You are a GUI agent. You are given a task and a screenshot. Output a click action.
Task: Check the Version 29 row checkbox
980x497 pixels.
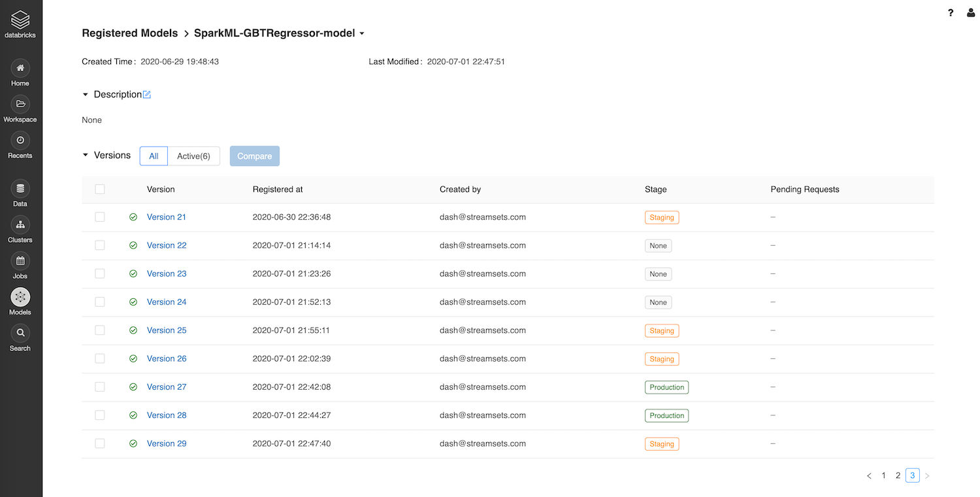tap(100, 443)
